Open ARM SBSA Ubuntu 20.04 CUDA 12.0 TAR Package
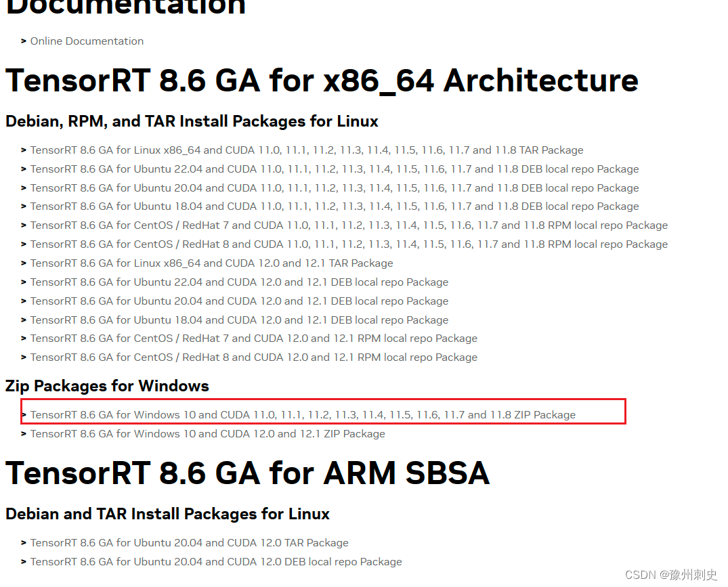728x587 pixels. tap(189, 543)
